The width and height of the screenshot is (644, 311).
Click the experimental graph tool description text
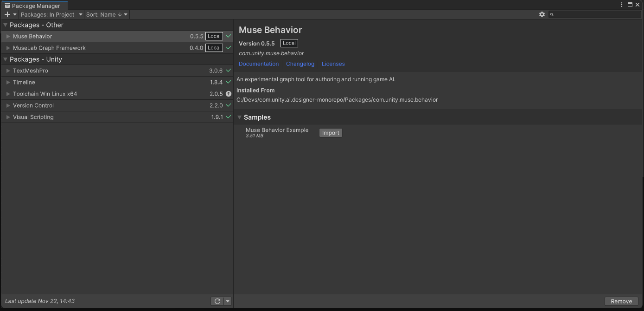pos(316,79)
